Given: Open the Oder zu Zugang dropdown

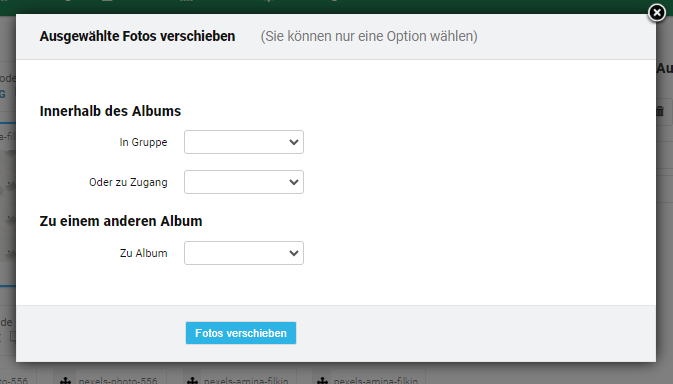Looking at the screenshot, I should (244, 182).
